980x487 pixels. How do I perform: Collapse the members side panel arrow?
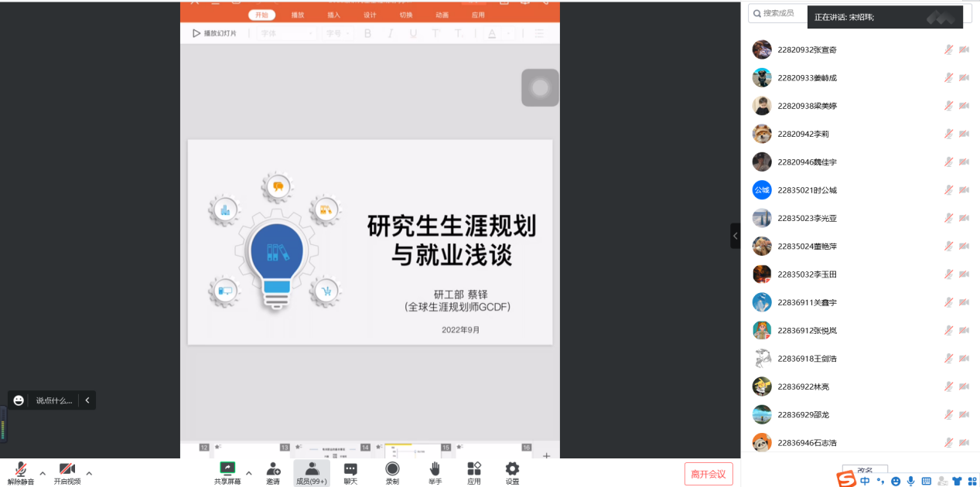pos(735,236)
